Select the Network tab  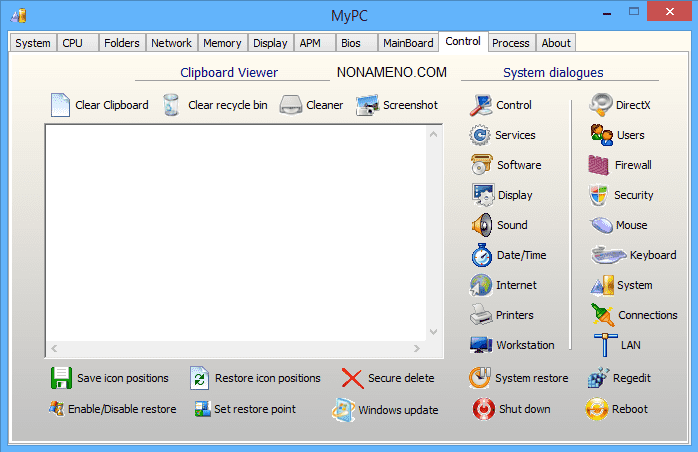click(x=171, y=43)
